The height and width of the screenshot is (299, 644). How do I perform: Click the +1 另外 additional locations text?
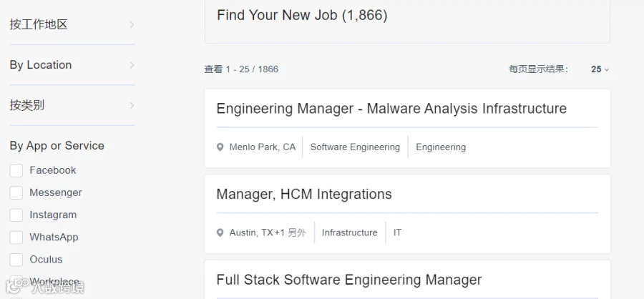[291, 233]
